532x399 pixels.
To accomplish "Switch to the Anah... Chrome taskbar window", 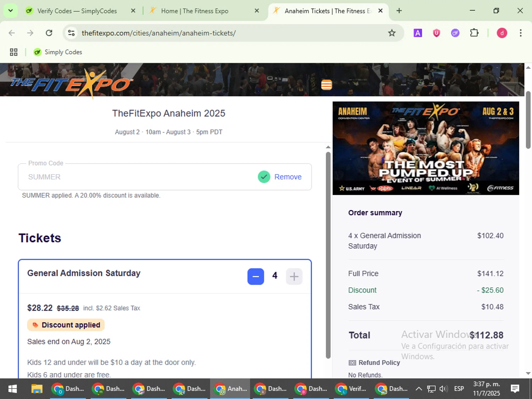I will 230,389.
